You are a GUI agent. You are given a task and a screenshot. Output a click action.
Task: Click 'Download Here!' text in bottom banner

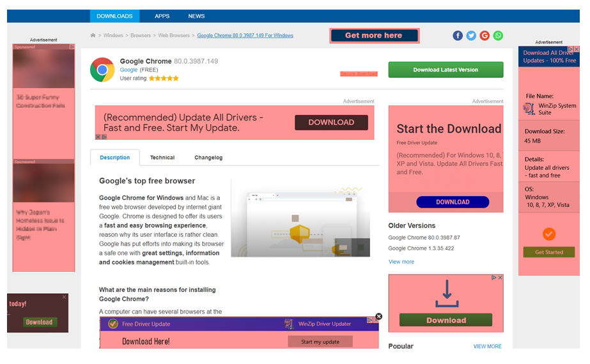(146, 342)
